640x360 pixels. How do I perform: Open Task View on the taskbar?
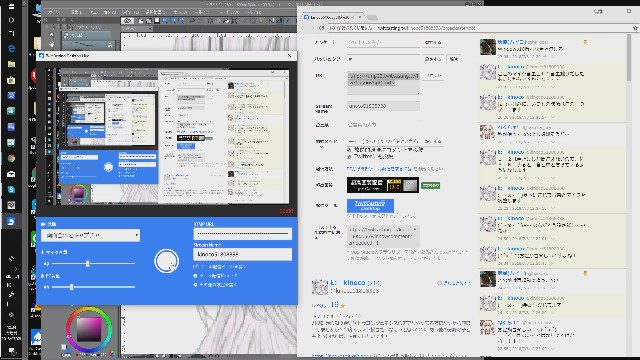point(11,33)
